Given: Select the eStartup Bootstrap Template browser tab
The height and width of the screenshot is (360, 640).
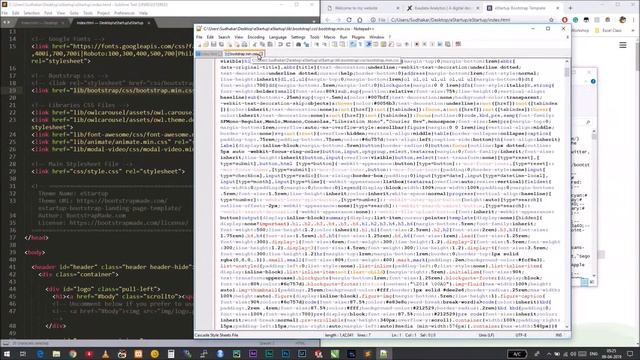Looking at the screenshot, I should click(x=523, y=8).
